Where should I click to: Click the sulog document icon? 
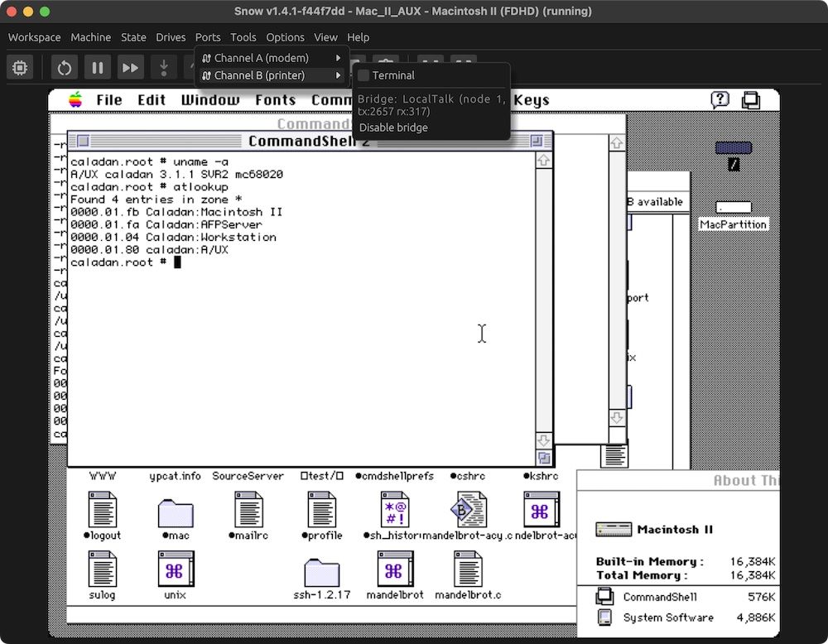tap(103, 569)
